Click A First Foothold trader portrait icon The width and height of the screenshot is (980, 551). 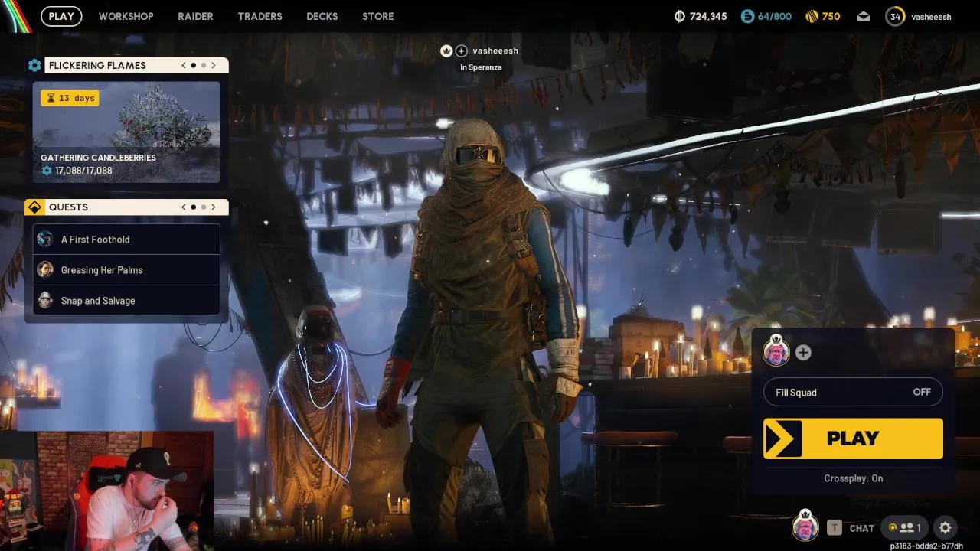coord(45,239)
